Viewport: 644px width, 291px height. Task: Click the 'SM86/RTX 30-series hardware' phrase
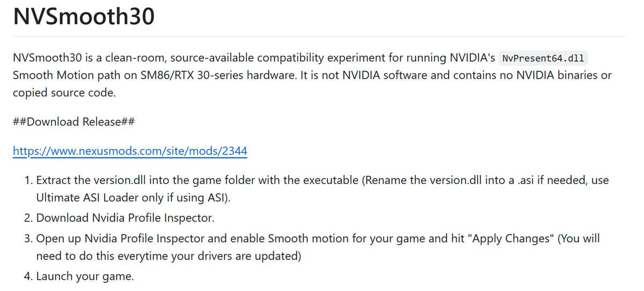210,75
